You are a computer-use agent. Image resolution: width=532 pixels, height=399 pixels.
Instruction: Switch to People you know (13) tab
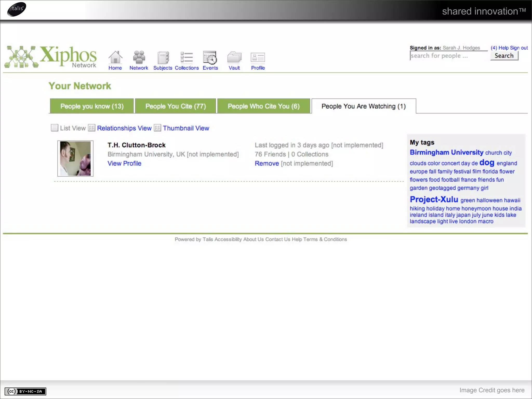tap(92, 106)
